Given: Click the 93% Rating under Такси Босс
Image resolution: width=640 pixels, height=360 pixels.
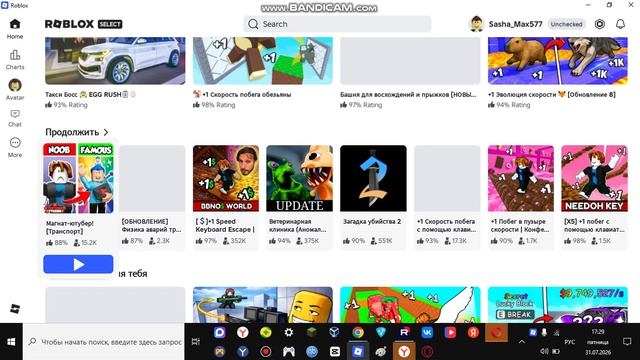Looking at the screenshot, I should pos(66,105).
